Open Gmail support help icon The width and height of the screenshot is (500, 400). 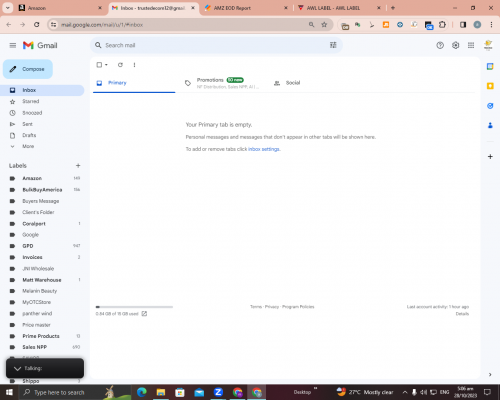pos(440,45)
